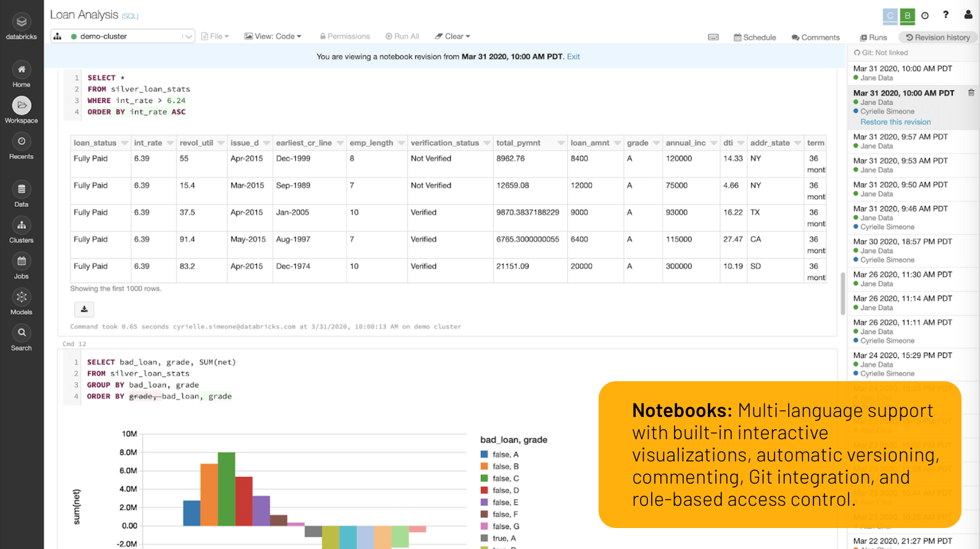Open the Clusters icon
980x549 pixels.
(x=22, y=225)
